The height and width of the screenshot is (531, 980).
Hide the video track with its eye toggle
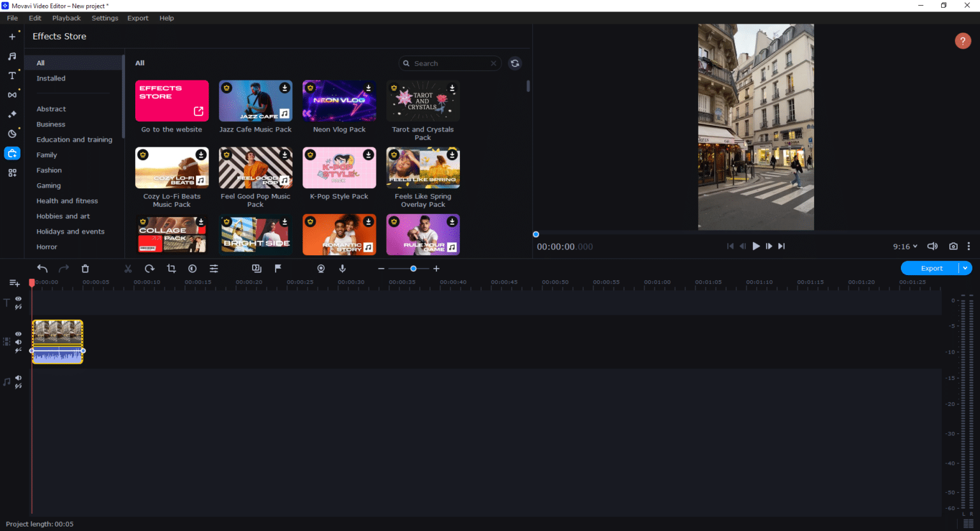pyautogui.click(x=19, y=333)
